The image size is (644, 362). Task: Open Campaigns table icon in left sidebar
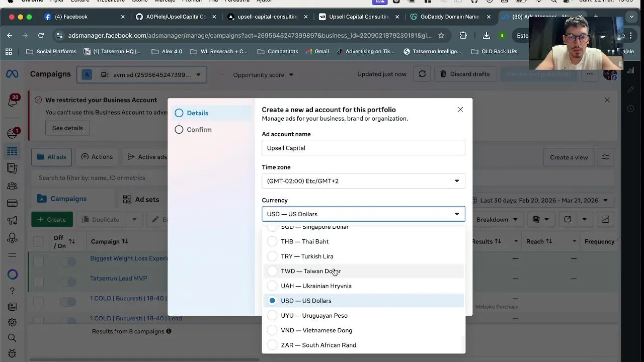point(13,151)
